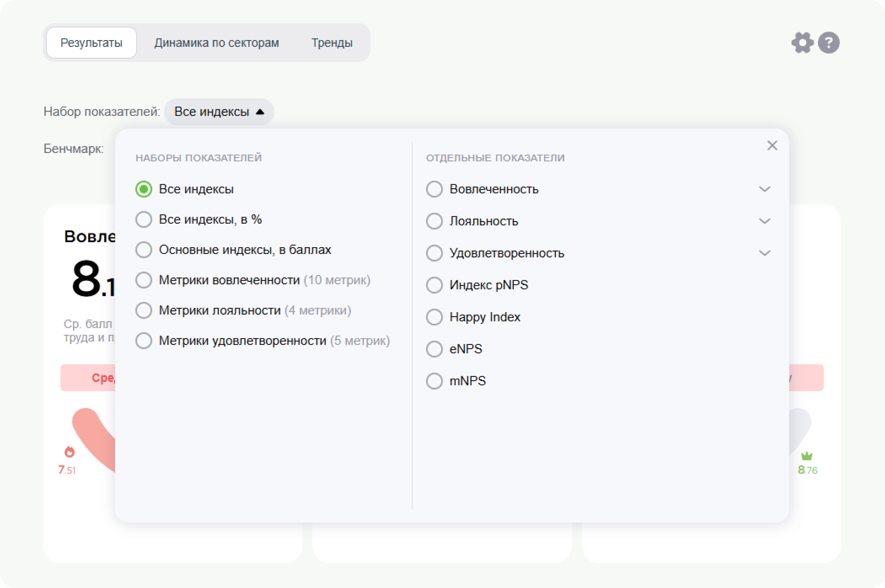Select the Все индексы radio option
Screen dimensions: 885x588
pyautogui.click(x=144, y=189)
